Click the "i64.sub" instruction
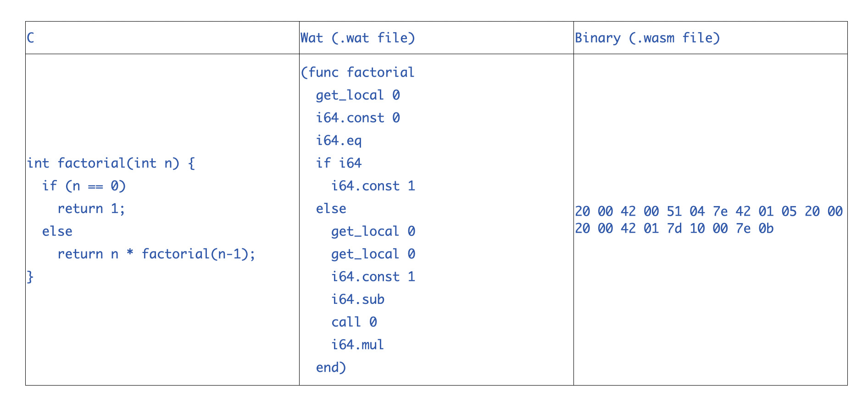 click(x=358, y=300)
